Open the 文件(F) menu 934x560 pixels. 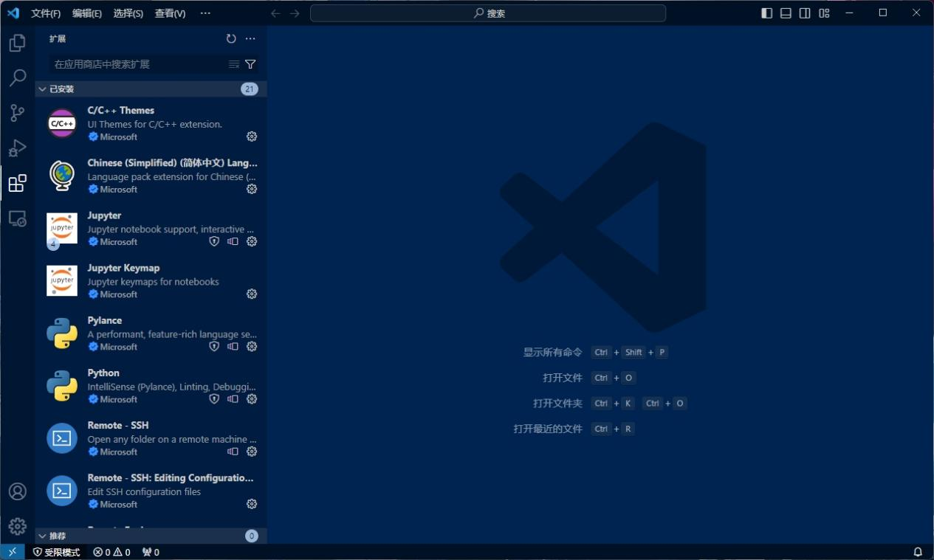click(46, 13)
